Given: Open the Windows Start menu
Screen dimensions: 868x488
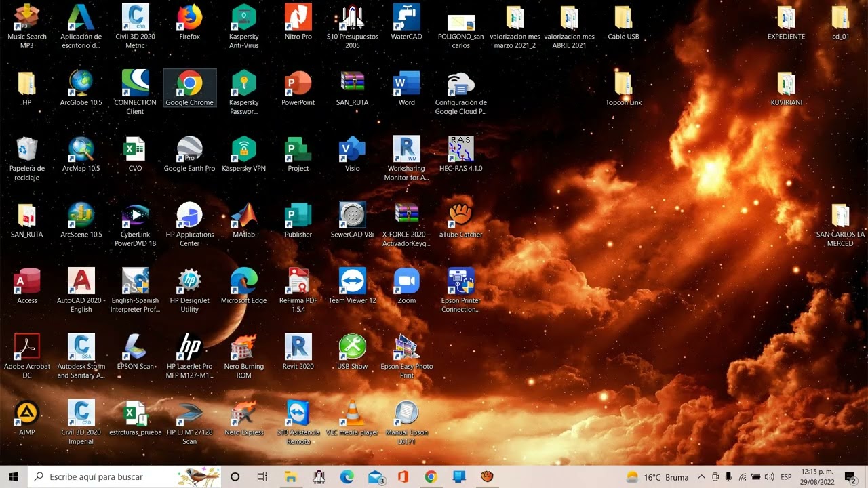Looking at the screenshot, I should [x=14, y=476].
